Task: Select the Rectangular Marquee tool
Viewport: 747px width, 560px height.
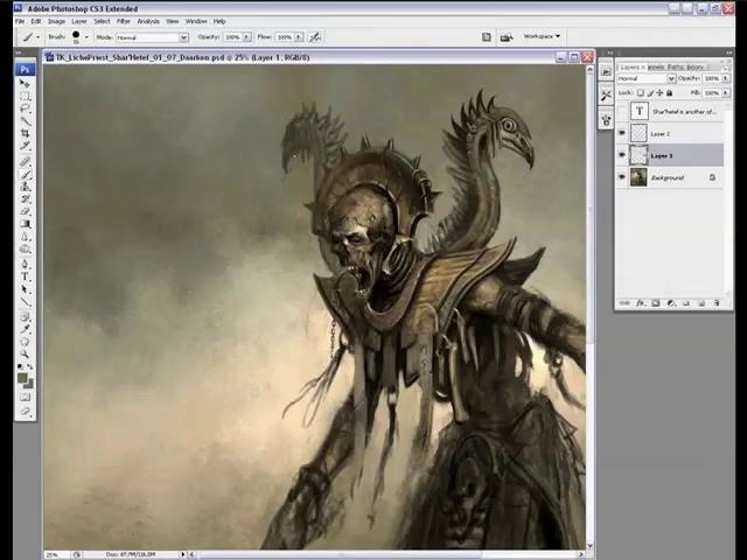Action: 25,96
